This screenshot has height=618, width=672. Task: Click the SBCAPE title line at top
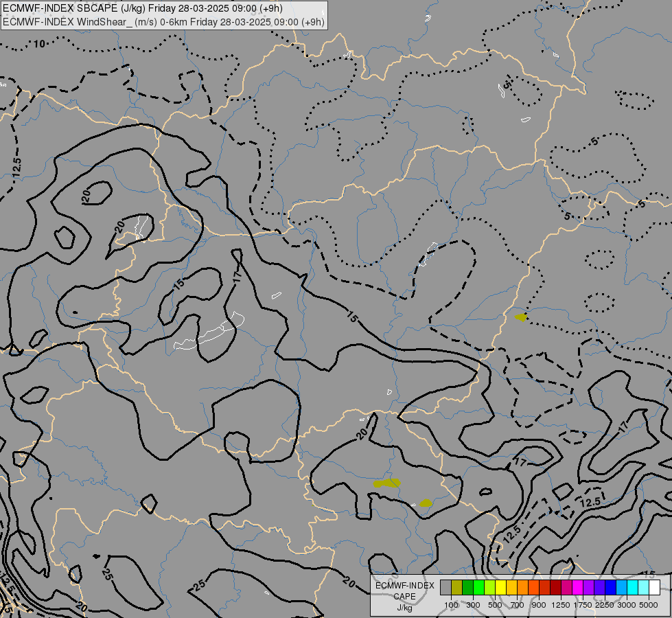click(x=143, y=8)
